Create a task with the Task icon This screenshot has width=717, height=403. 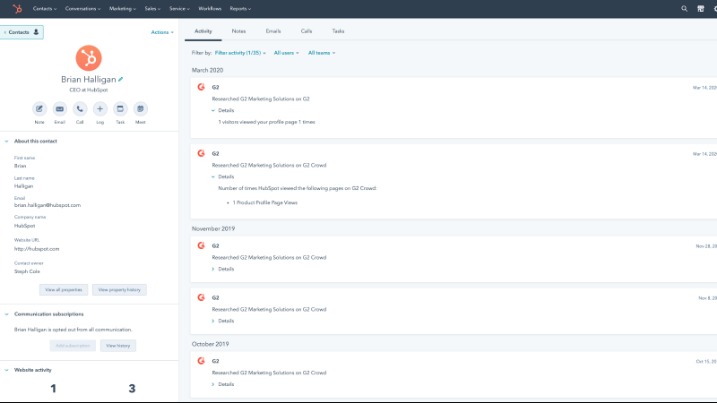point(120,108)
